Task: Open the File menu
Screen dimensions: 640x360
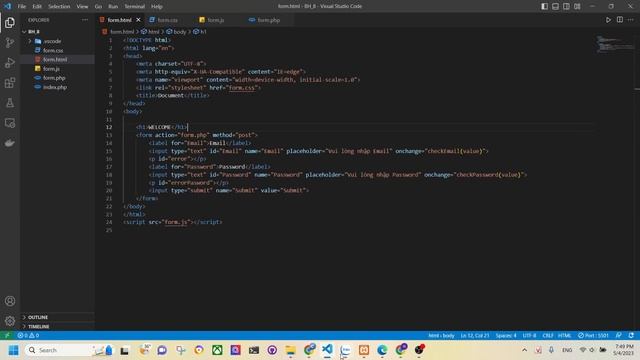Action: (22, 6)
